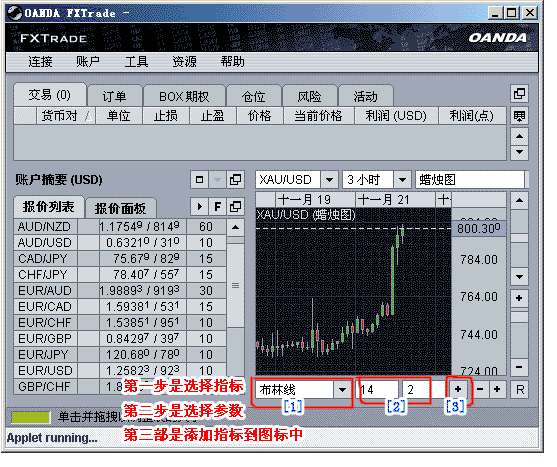This screenshot has height=467, width=557.
Task: Sort by 利润 (USD) column header
Action: coord(396,116)
